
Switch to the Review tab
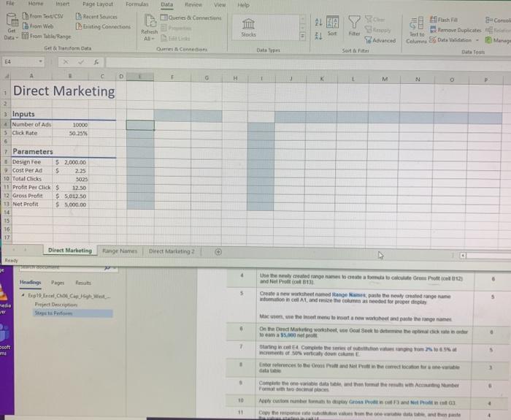193,5
